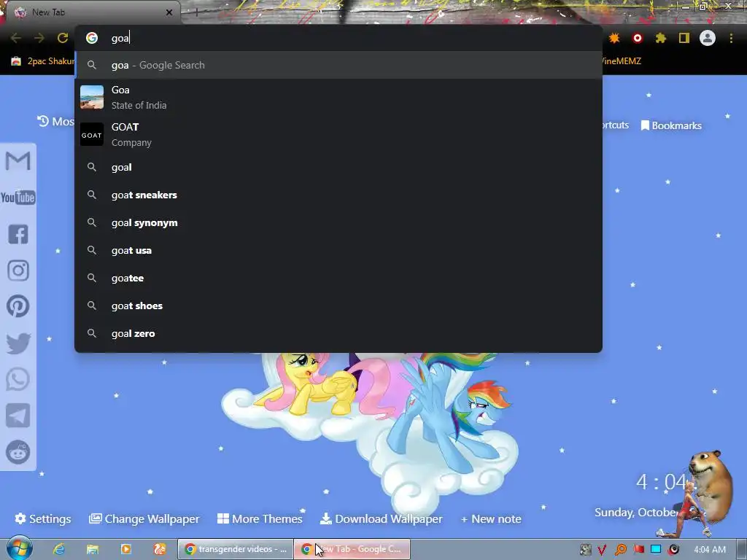Open Gmail from the sidebar
This screenshot has height=560, width=747.
18,160
